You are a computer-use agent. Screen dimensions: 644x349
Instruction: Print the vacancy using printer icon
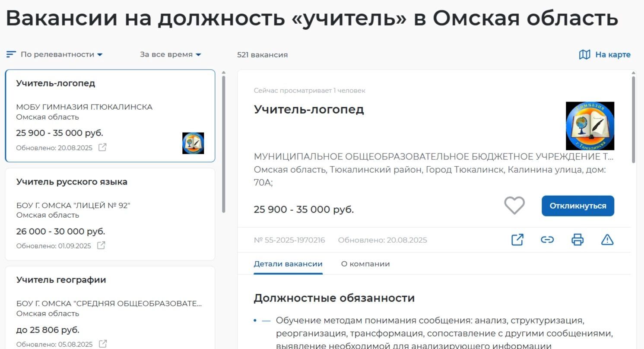point(577,240)
